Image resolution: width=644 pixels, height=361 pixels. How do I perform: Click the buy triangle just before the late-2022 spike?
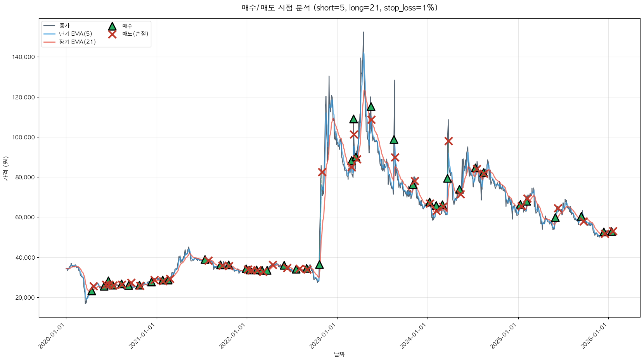319,265
